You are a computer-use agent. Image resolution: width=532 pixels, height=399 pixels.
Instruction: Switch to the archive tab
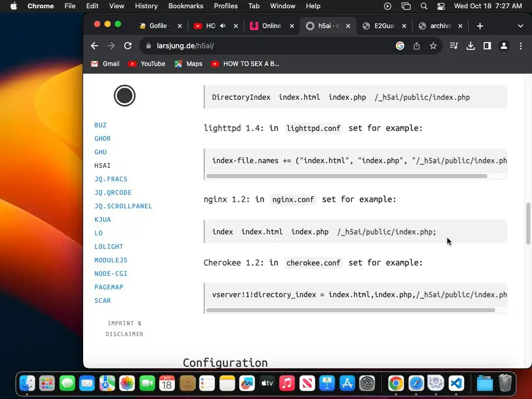436,26
